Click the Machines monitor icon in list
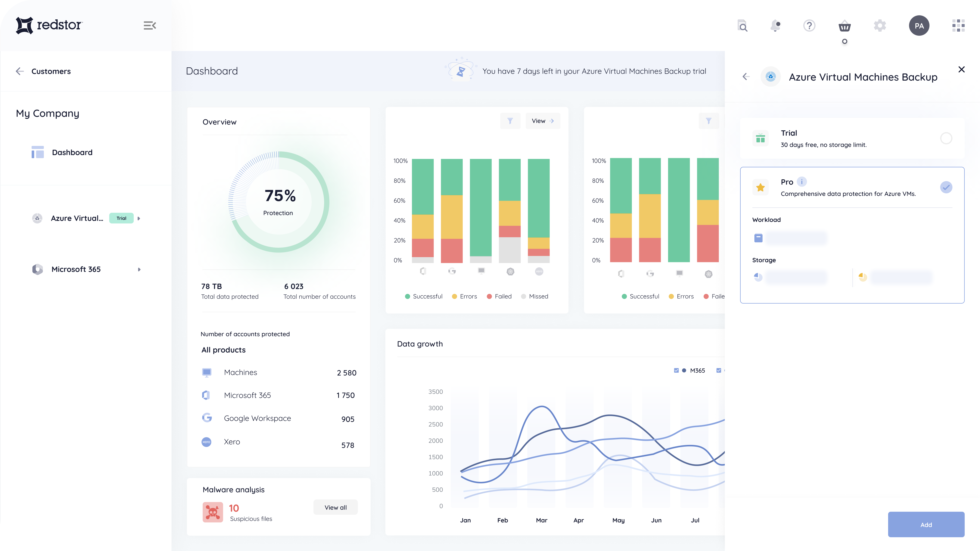The height and width of the screenshot is (551, 980). click(206, 372)
